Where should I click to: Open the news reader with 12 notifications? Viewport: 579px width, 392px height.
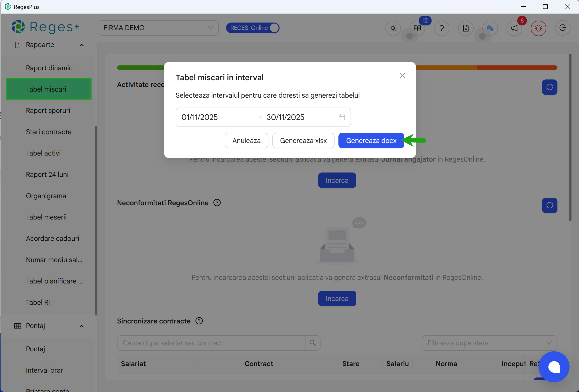click(417, 28)
